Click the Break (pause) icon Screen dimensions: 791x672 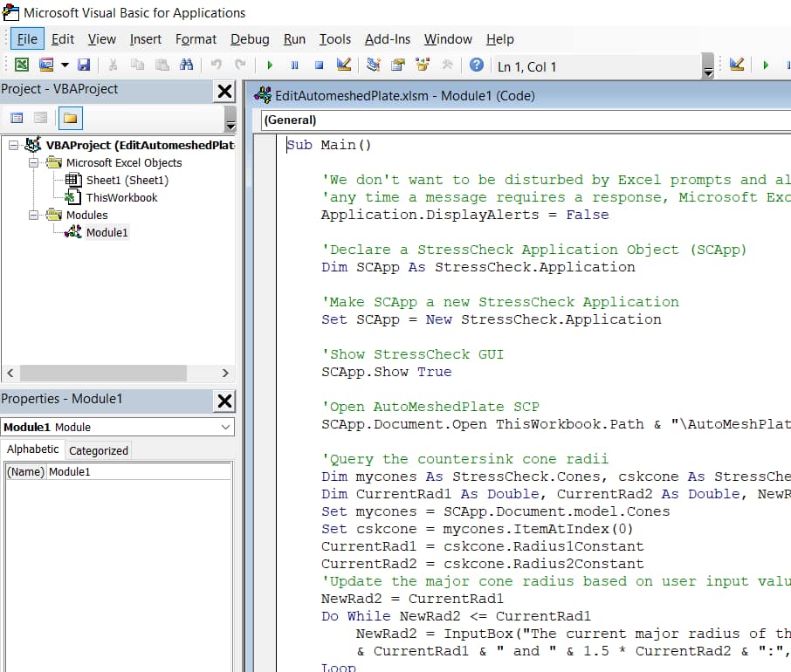click(294, 65)
